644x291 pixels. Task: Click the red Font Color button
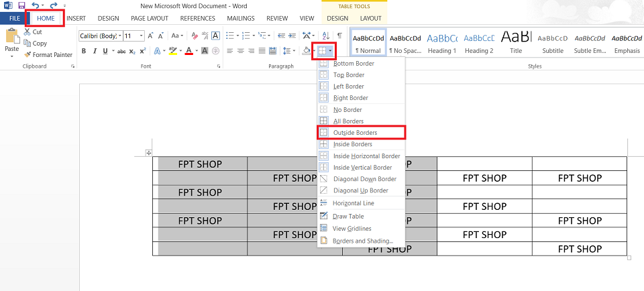189,51
